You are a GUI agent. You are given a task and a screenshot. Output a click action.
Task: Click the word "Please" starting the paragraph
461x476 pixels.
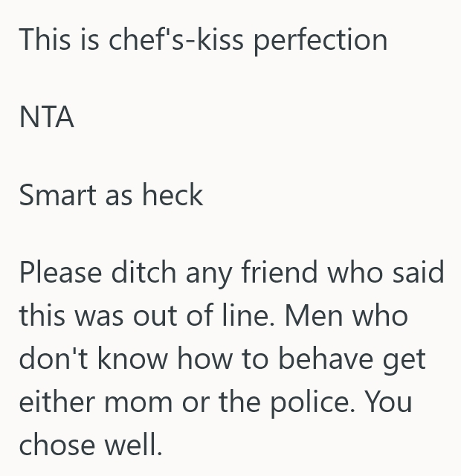click(x=61, y=273)
